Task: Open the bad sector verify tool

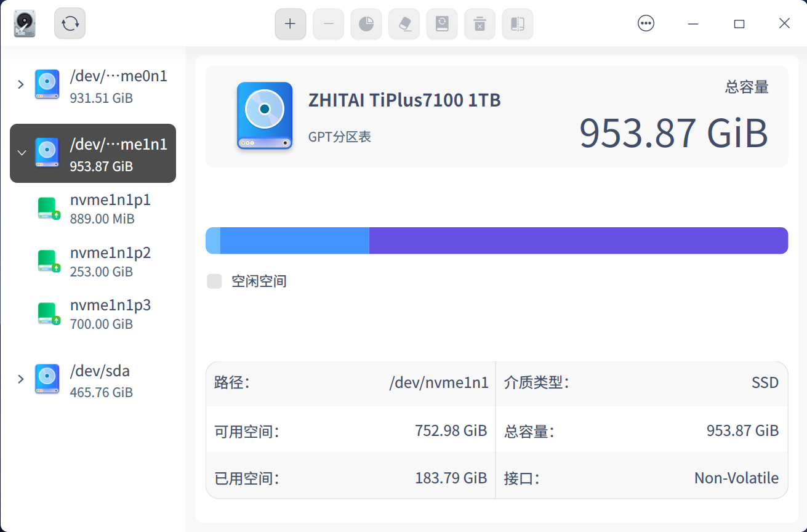Action: 517,23
